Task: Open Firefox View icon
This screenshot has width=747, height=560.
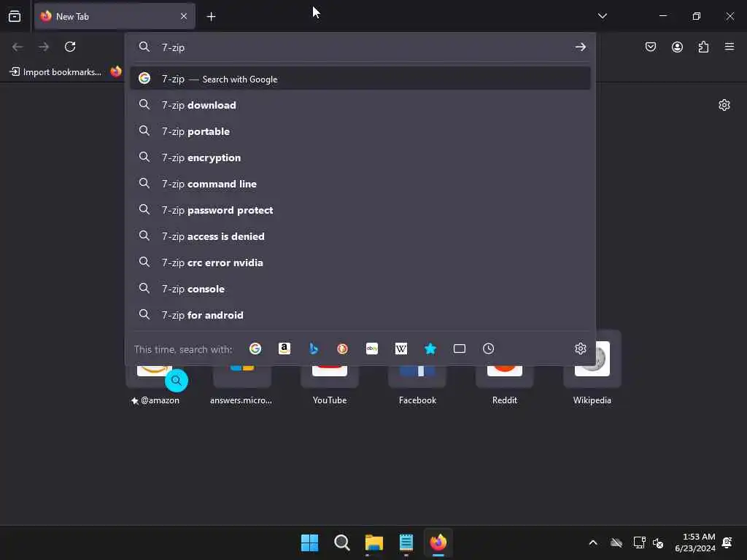Action: pyautogui.click(x=15, y=16)
